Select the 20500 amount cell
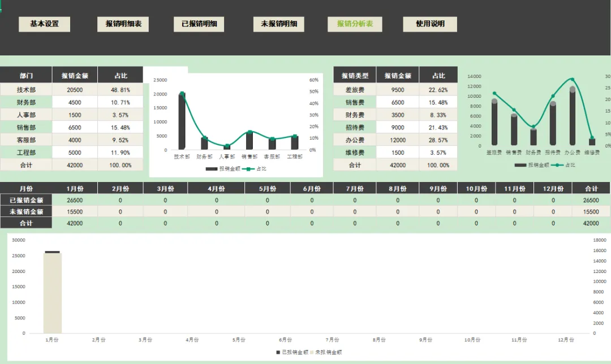The width and height of the screenshot is (611, 364). [x=75, y=89]
